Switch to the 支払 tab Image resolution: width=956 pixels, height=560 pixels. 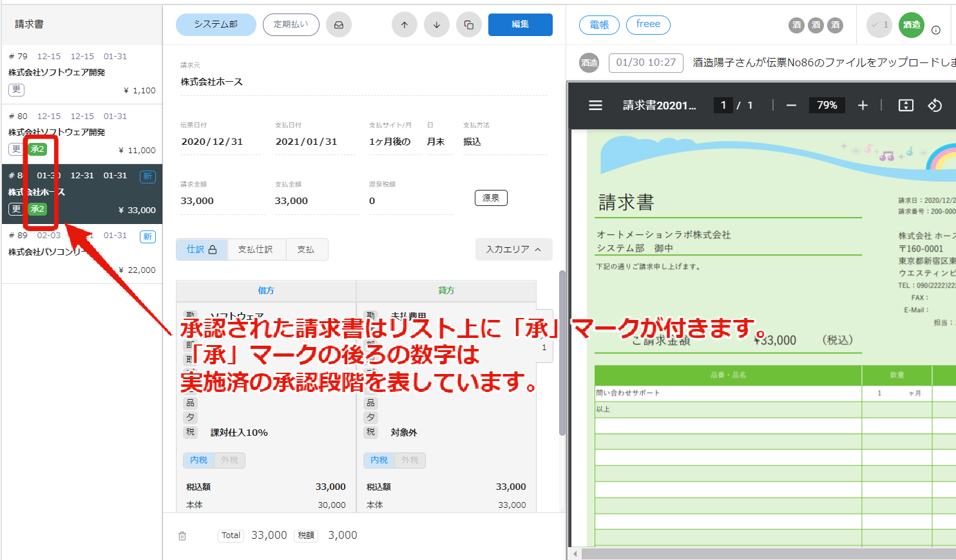(306, 249)
